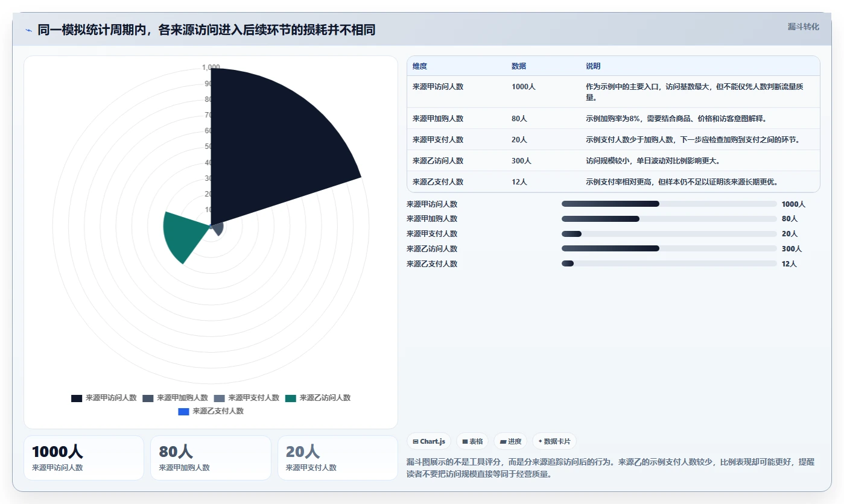Select the 表格 chip

pyautogui.click(x=472, y=441)
